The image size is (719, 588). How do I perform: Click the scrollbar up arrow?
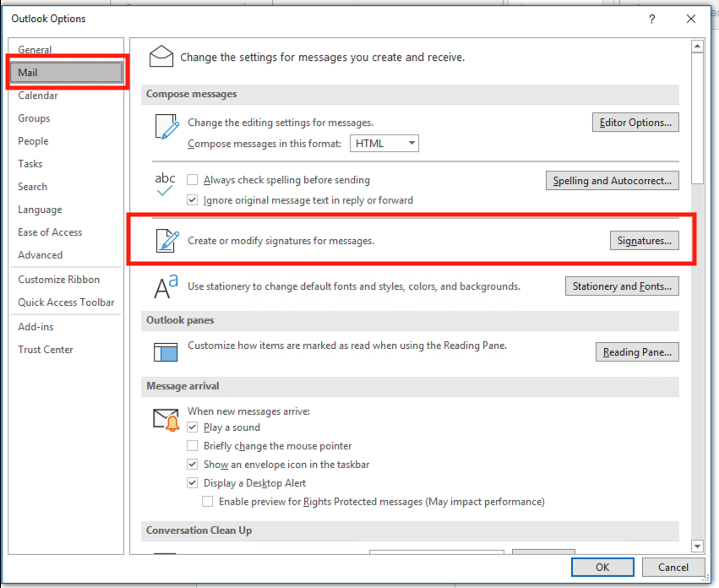[x=697, y=46]
